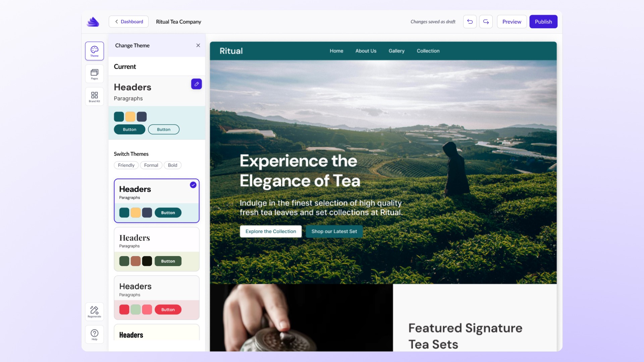644x362 pixels.
Task: Filter themes by Friendly tag
Action: (126, 165)
